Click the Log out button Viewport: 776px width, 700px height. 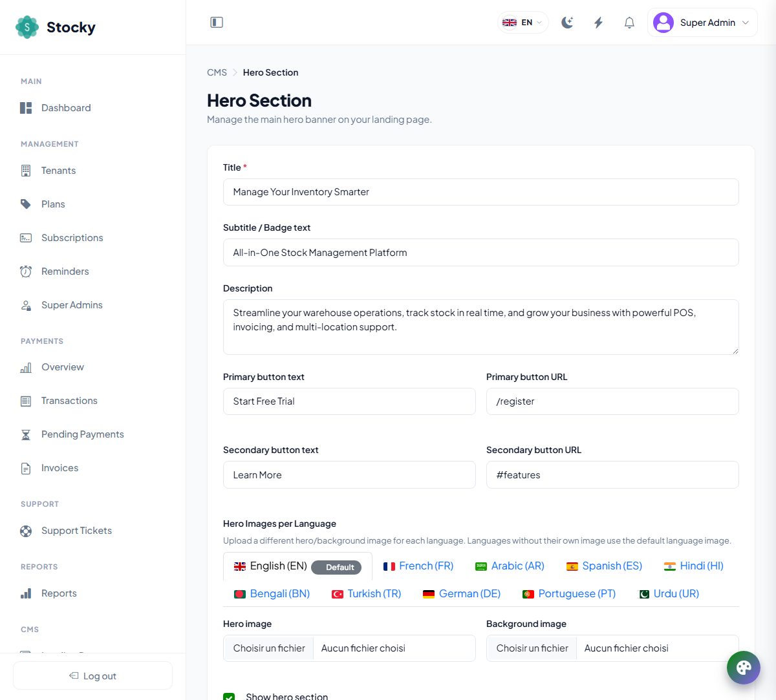pyautogui.click(x=92, y=675)
